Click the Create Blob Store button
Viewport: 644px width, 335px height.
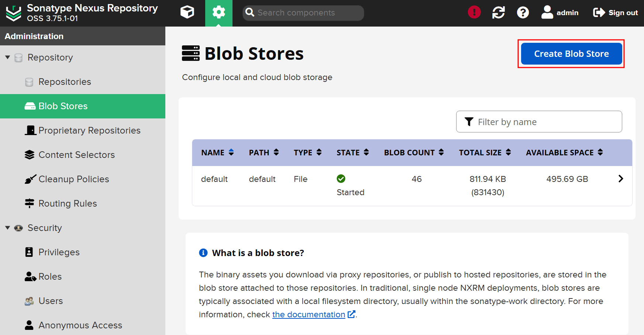point(571,54)
